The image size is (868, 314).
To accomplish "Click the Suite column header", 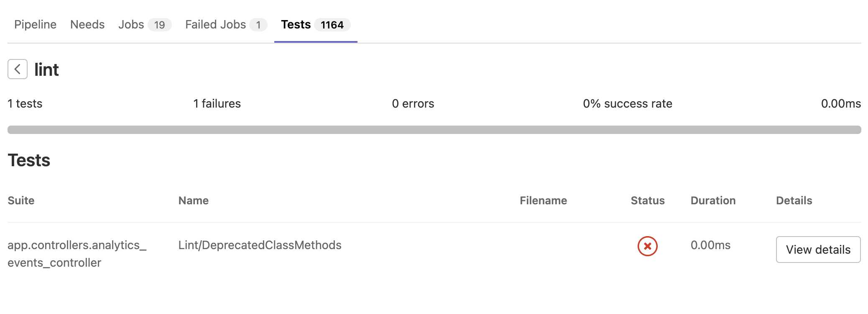I will pyautogui.click(x=21, y=201).
